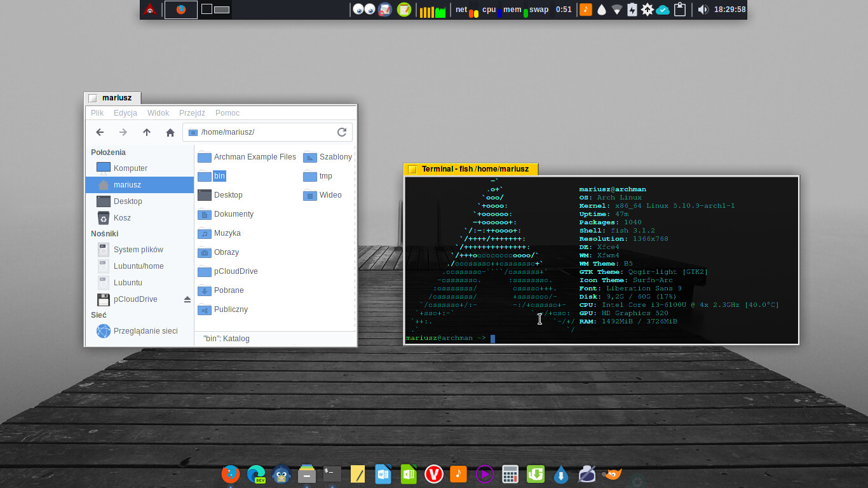
Task: Select System plików in the sidebar
Action: (x=138, y=250)
